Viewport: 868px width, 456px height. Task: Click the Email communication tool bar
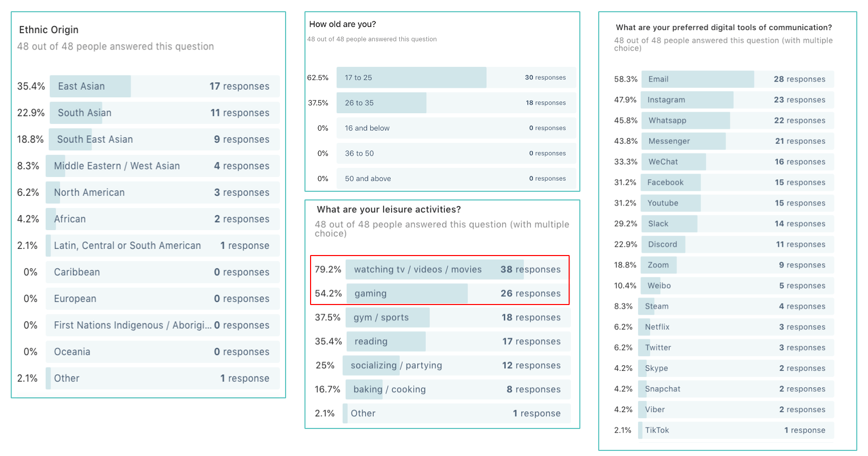click(737, 79)
